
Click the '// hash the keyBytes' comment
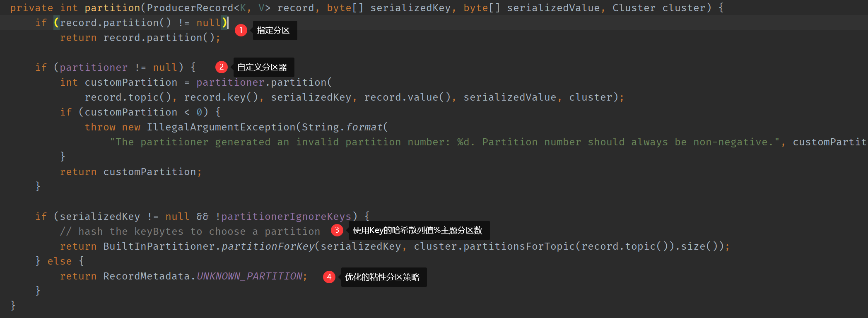click(190, 231)
